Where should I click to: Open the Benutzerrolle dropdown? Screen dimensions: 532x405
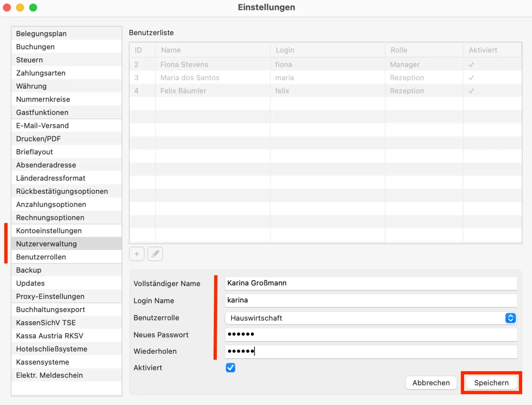(371, 318)
